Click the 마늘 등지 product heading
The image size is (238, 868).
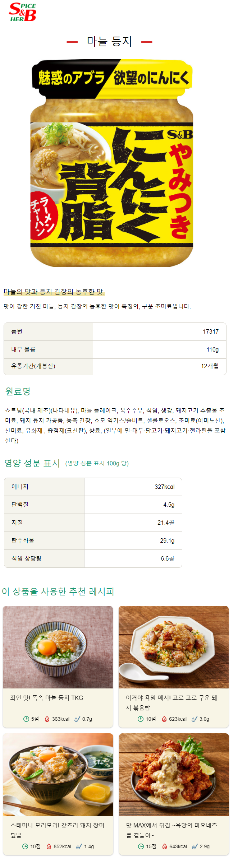click(x=109, y=41)
